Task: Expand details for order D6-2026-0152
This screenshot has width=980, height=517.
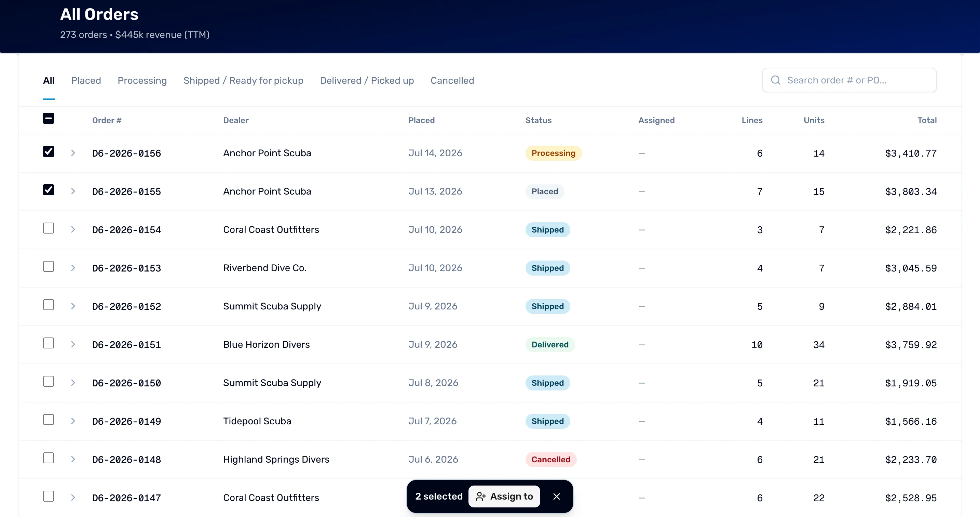Action: [73, 306]
